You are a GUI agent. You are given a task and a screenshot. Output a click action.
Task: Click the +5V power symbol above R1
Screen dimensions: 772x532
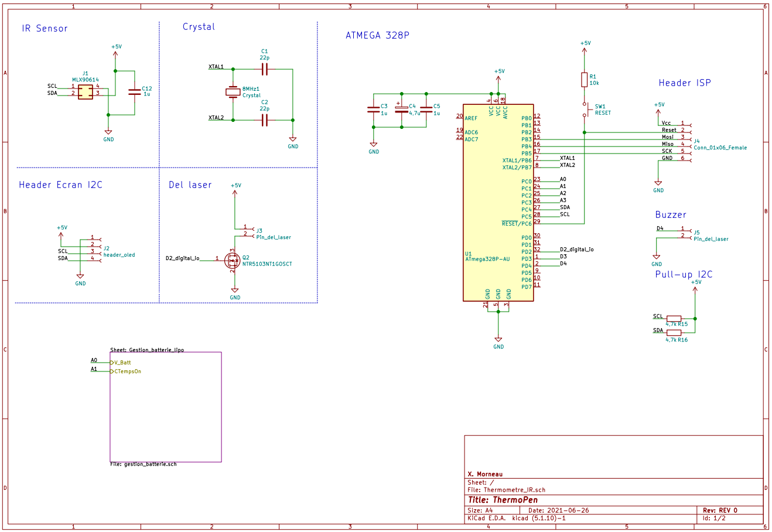click(585, 46)
